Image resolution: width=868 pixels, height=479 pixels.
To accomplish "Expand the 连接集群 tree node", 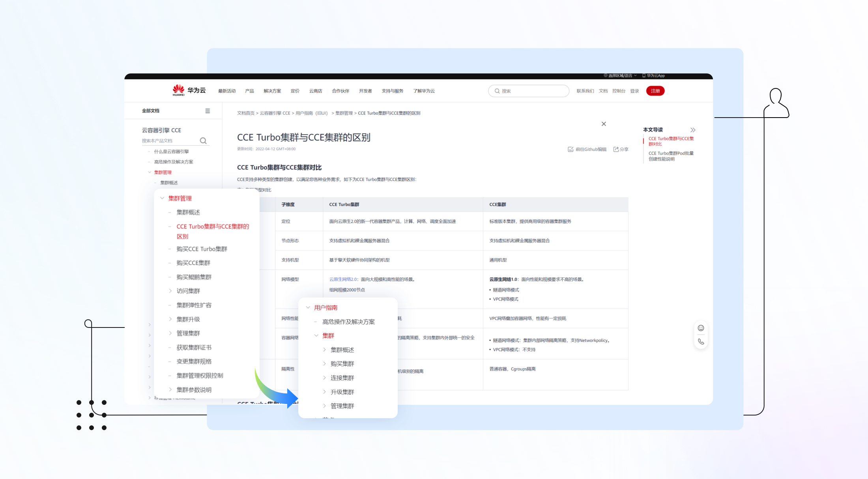I will point(324,378).
